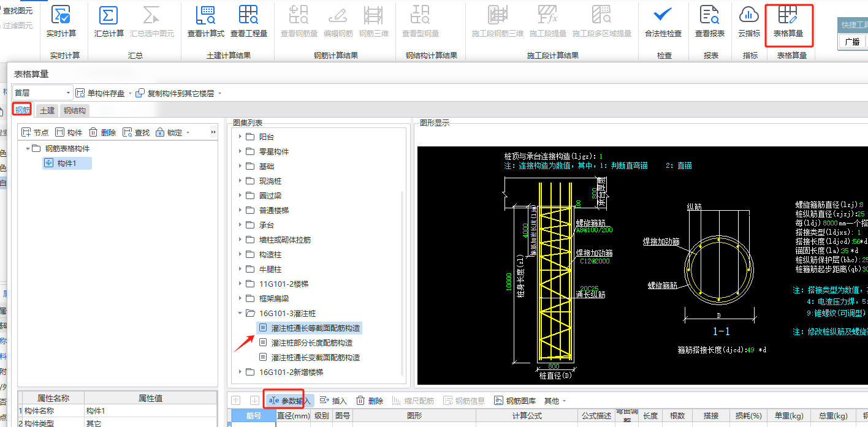Switch to the 土建 tab
Screen dimensions: 868x427
point(47,110)
